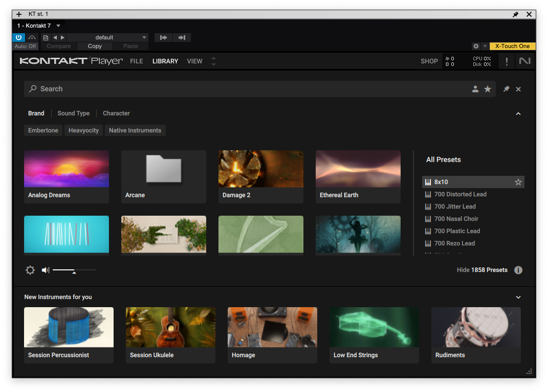The width and height of the screenshot is (548, 392).
Task: Open the FILE menu
Action: (136, 61)
